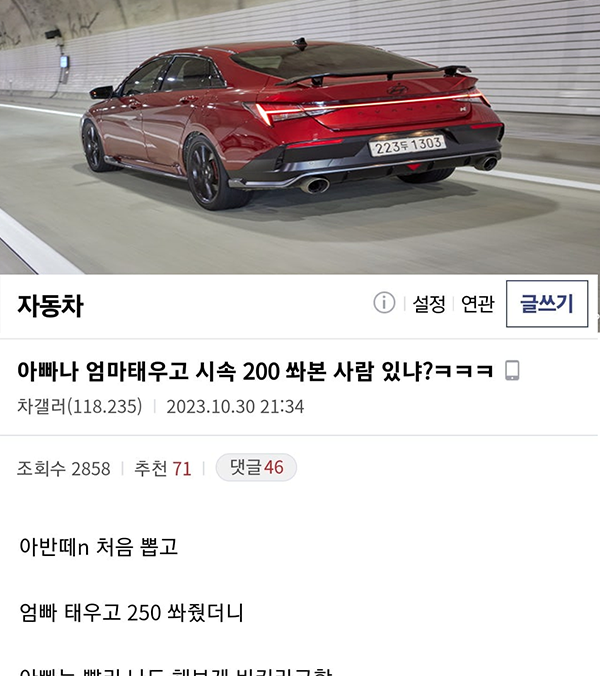Open the post title about 시속 200
600x676 pixels.
(x=255, y=371)
